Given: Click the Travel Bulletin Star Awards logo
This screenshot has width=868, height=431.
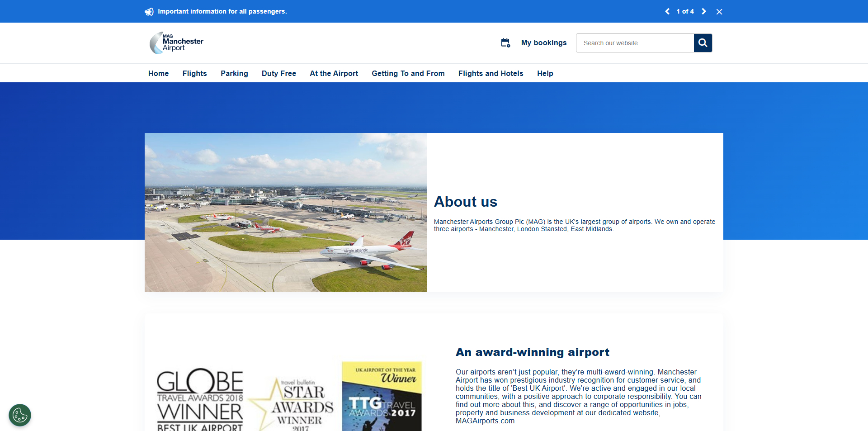Looking at the screenshot, I should [292, 404].
